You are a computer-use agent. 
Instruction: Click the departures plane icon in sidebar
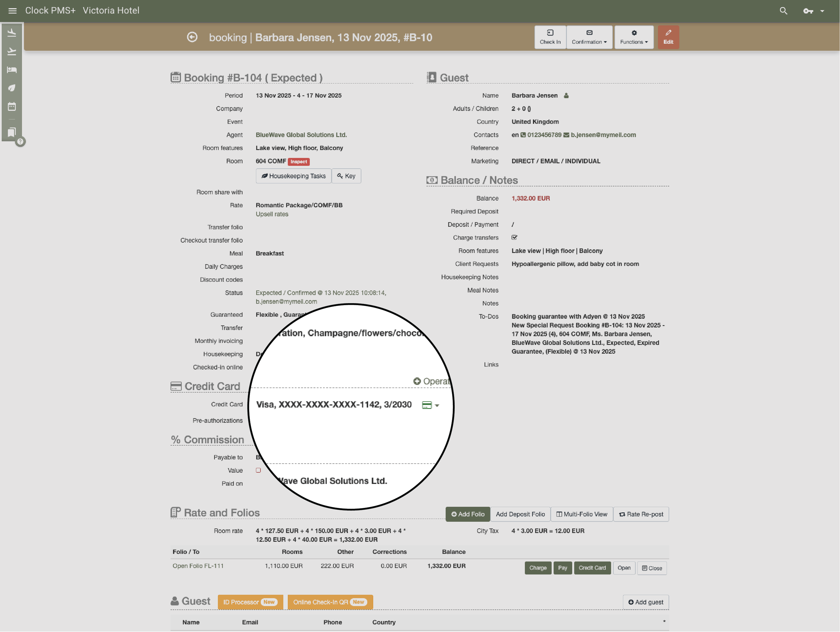coord(12,51)
